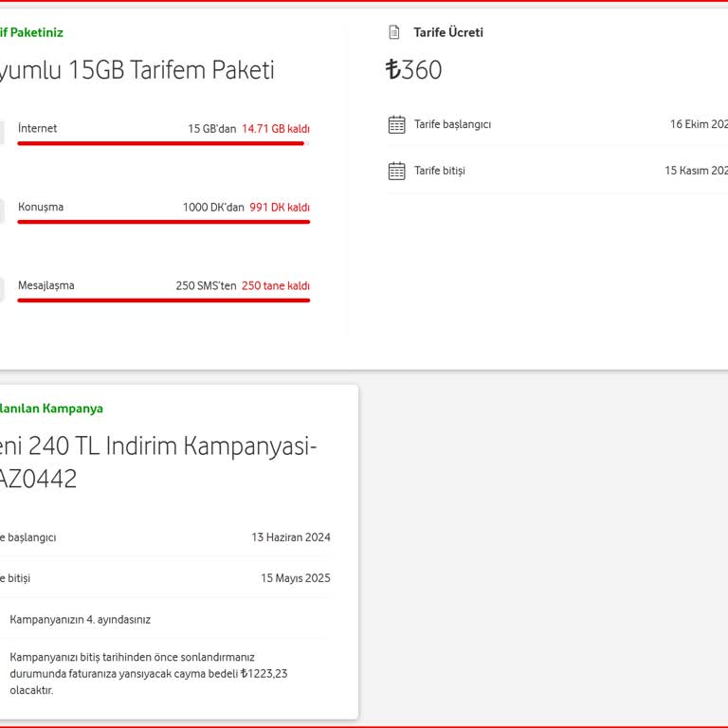Click the '15 GB'dan' quota text
The height and width of the screenshot is (728, 728).
(x=212, y=129)
